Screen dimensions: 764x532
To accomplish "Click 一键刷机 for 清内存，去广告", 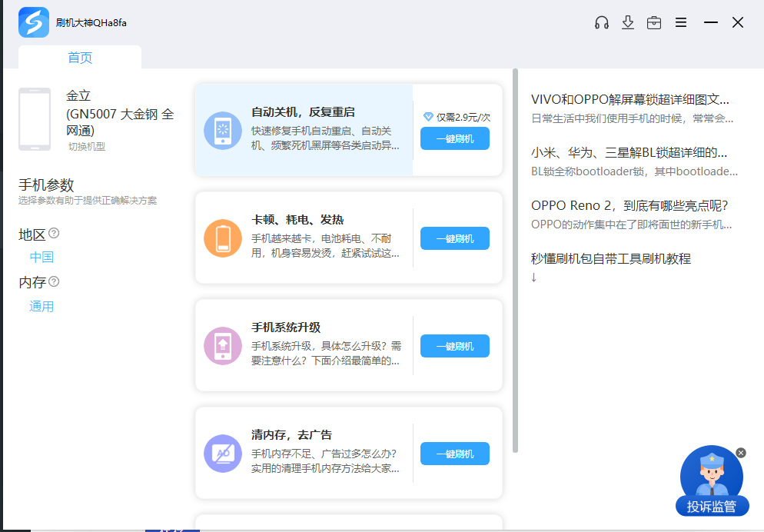I will 454,454.
